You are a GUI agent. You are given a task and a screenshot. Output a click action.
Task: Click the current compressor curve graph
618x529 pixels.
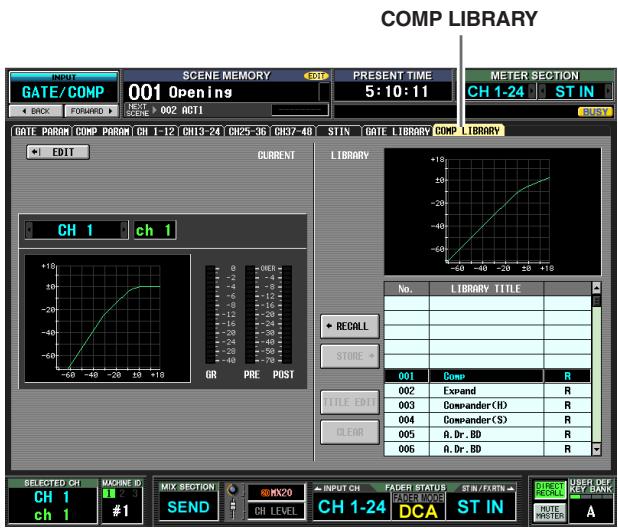pyautogui.click(x=108, y=319)
